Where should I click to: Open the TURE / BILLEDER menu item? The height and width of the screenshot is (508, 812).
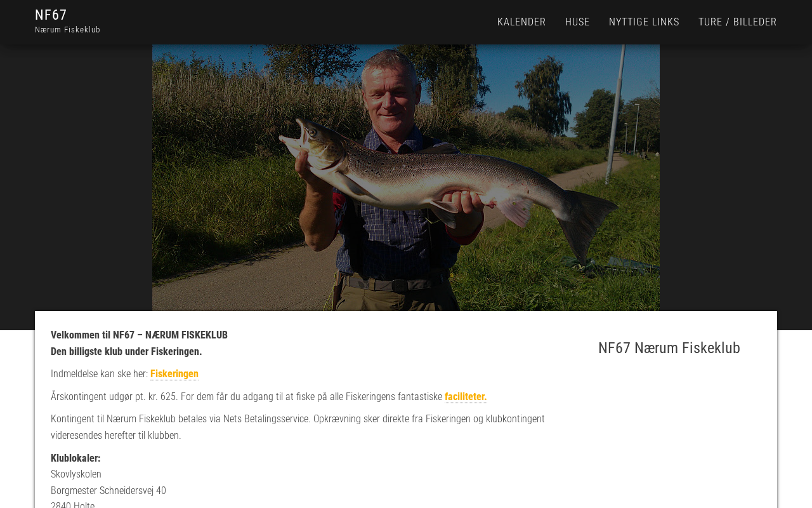click(x=737, y=22)
